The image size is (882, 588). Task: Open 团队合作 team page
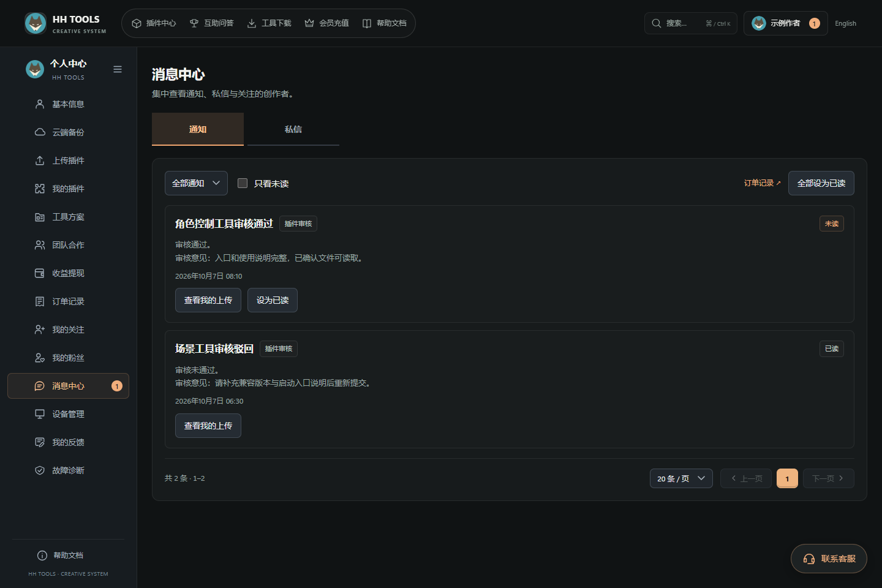pos(68,245)
